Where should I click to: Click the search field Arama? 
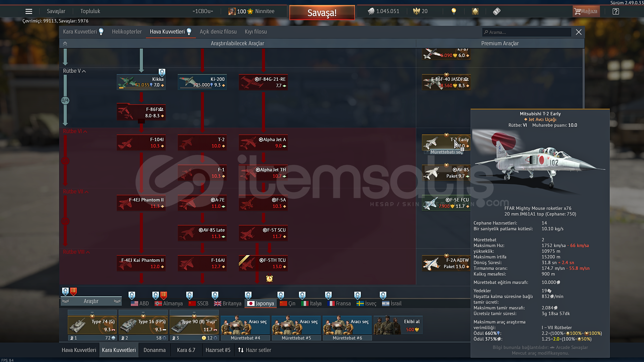pos(527,32)
